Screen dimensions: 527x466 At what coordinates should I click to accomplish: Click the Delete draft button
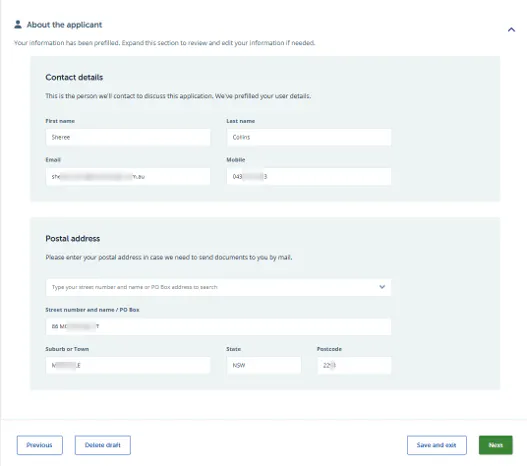103,445
